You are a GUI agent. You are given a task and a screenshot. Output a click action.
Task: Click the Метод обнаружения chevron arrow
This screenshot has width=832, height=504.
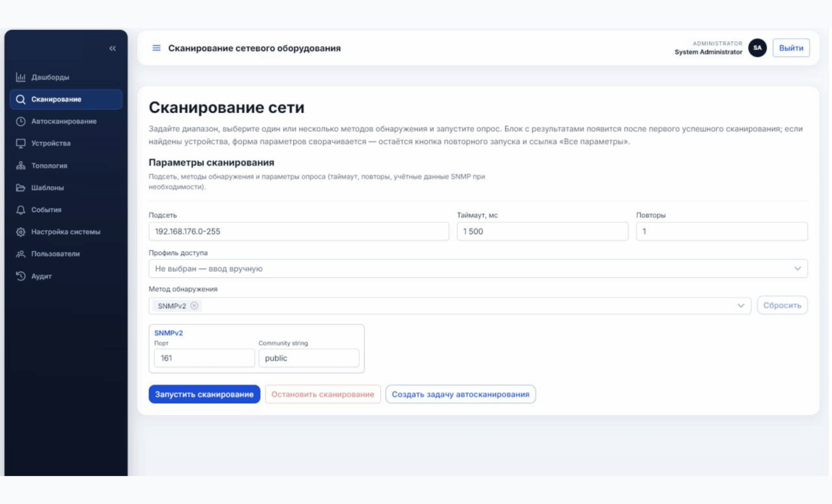(741, 305)
